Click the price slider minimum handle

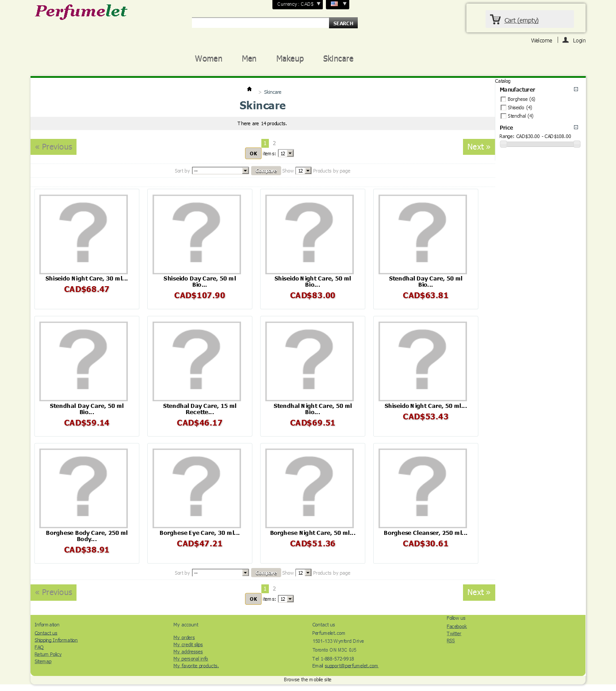coord(503,144)
